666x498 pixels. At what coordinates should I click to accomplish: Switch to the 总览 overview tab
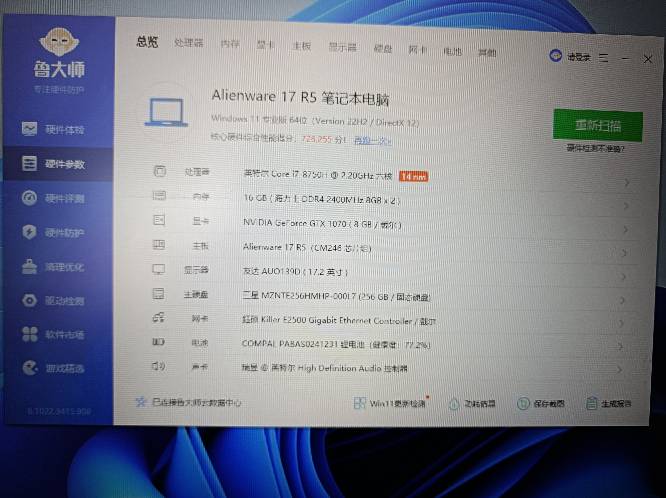point(147,42)
